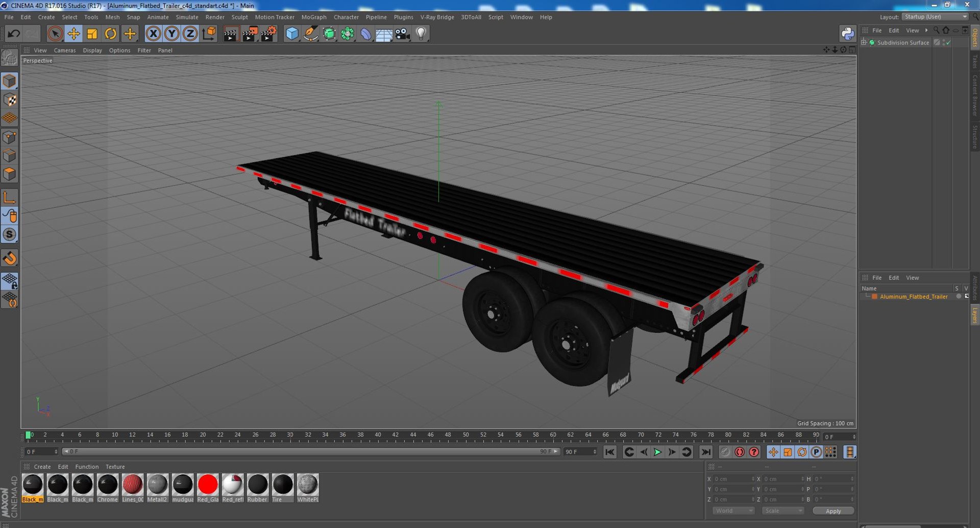Open the World coordinate dropdown
Image resolution: width=980 pixels, height=528 pixels.
click(x=733, y=511)
